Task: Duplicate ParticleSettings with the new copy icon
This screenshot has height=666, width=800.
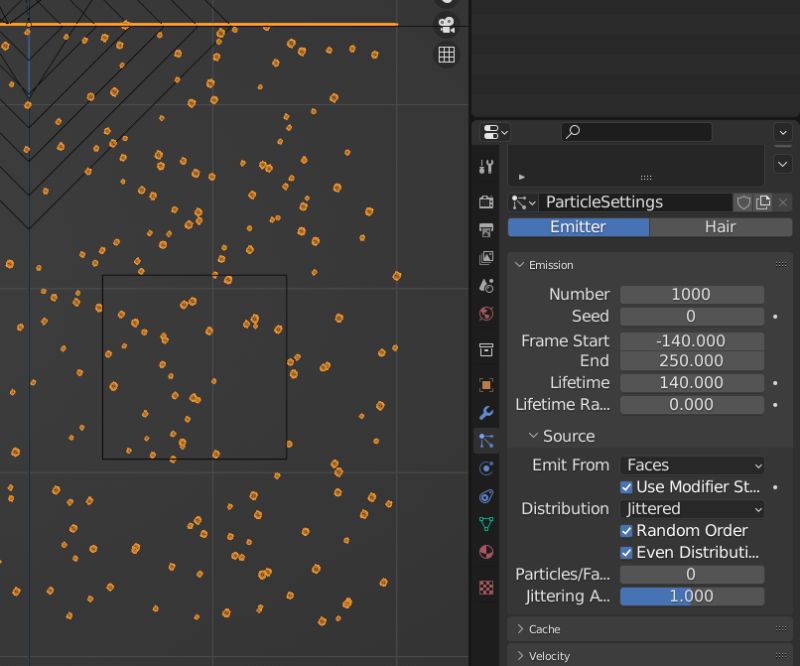Action: coord(763,202)
